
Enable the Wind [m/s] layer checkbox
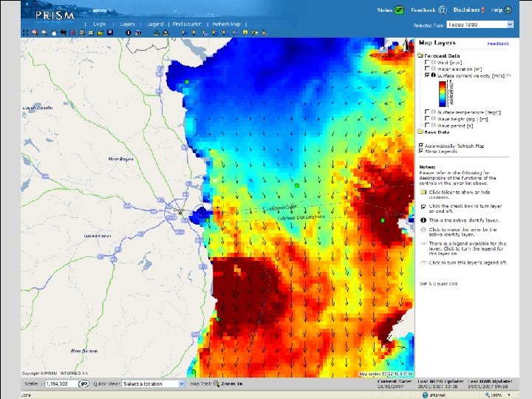point(426,63)
